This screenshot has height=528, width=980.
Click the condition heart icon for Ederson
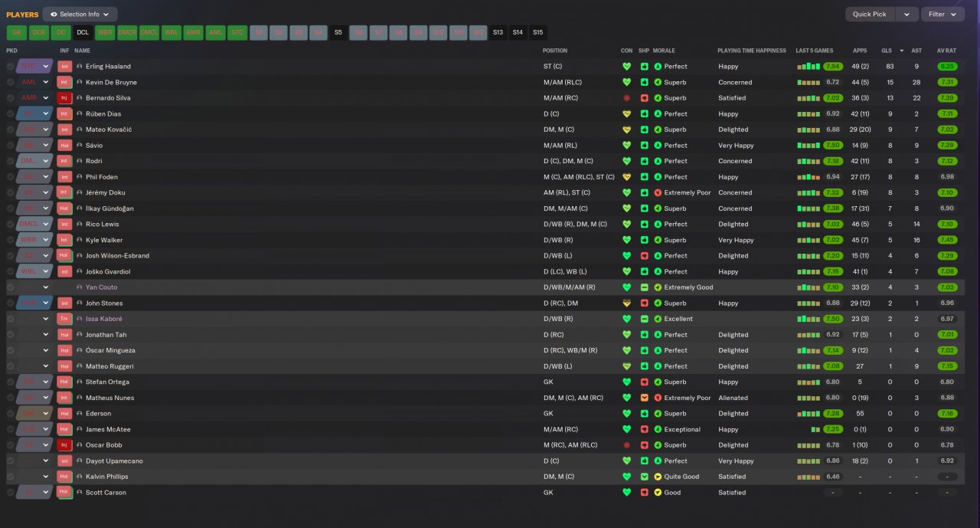(627, 414)
